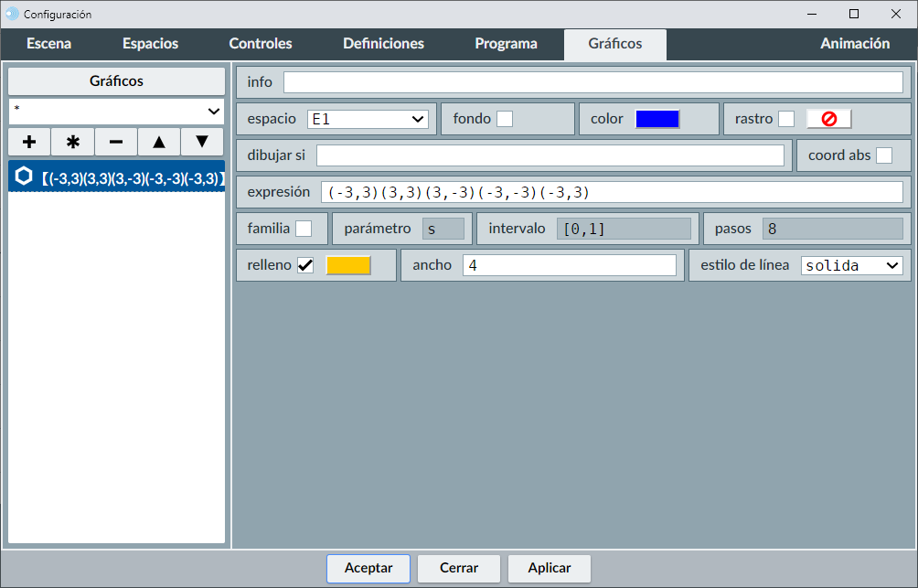Move graphic up with the up arrow
Viewport: 918px width, 588px height.
[x=159, y=142]
